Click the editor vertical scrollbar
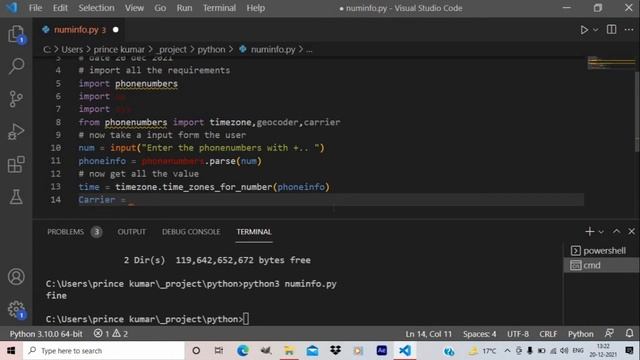This screenshot has width=640, height=360. [637, 111]
